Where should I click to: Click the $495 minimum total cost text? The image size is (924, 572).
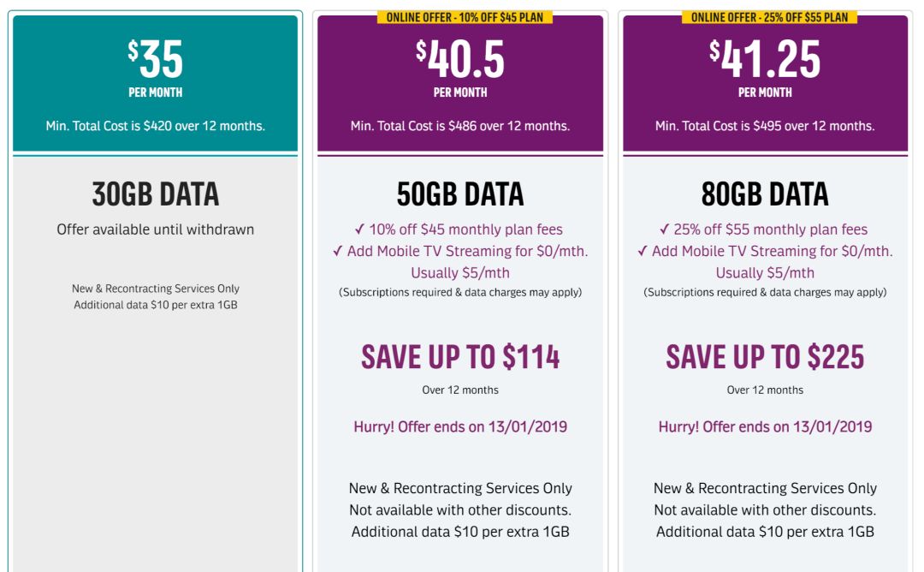pyautogui.click(x=765, y=126)
